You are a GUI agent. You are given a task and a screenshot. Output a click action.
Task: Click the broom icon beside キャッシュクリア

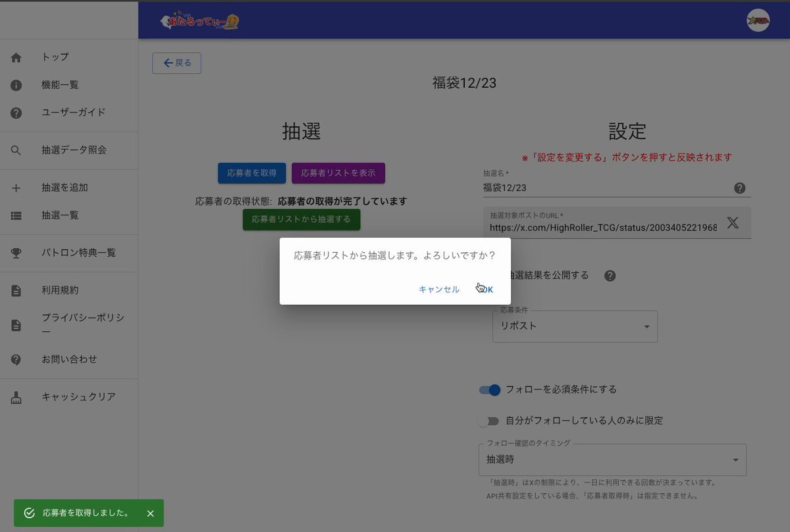coord(16,397)
